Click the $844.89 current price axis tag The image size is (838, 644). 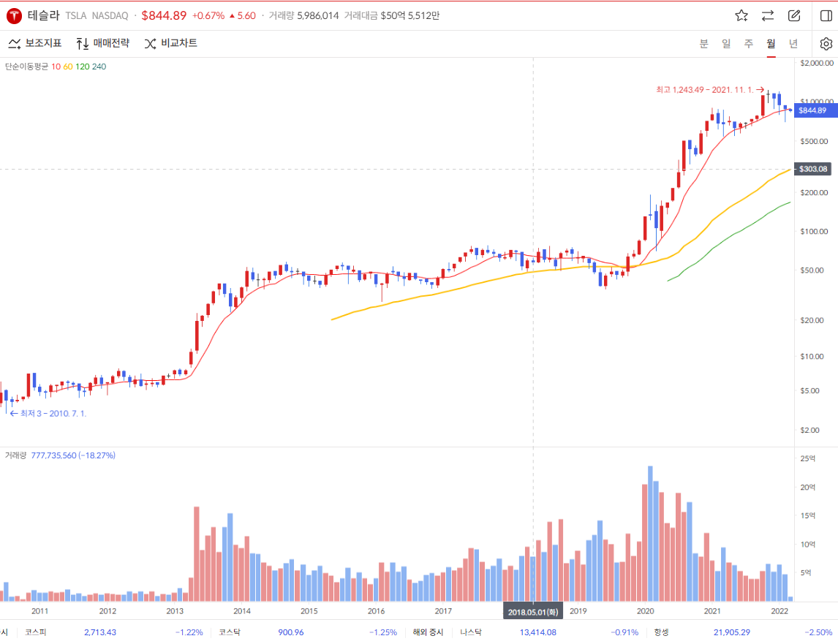tap(815, 110)
